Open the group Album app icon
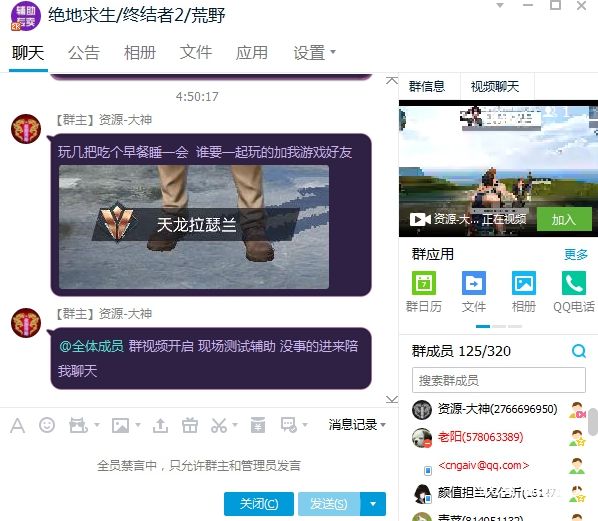The width and height of the screenshot is (598, 521). point(524,283)
